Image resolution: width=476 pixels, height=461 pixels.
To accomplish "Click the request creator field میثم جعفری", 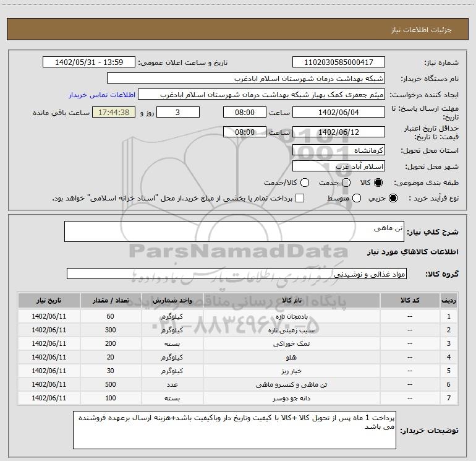I will point(261,95).
